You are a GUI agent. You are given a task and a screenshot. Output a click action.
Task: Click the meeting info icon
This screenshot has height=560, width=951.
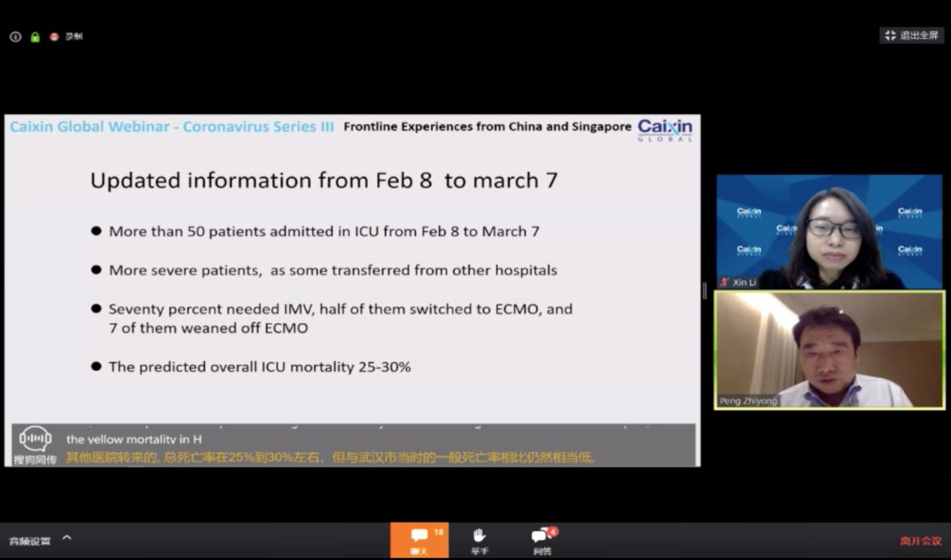(15, 37)
